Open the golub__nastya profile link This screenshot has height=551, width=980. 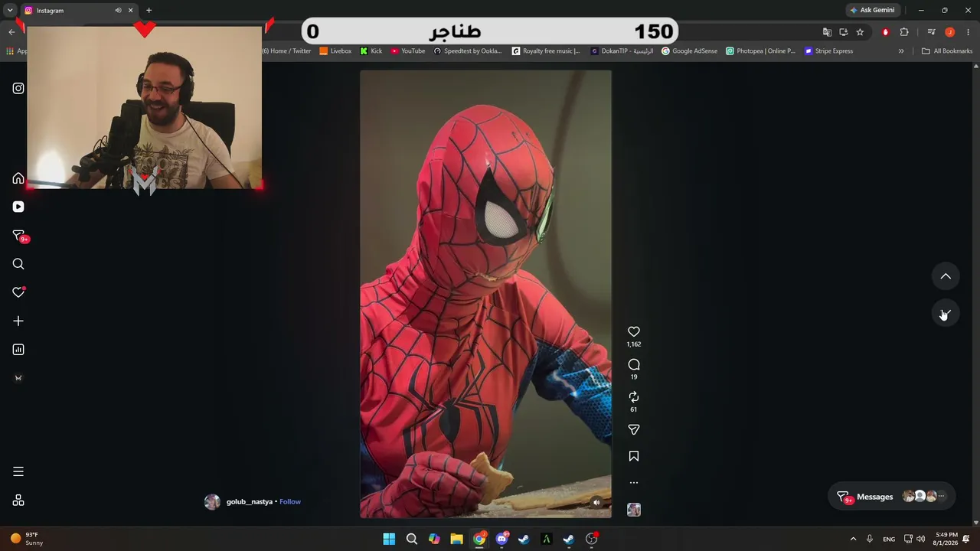250,502
